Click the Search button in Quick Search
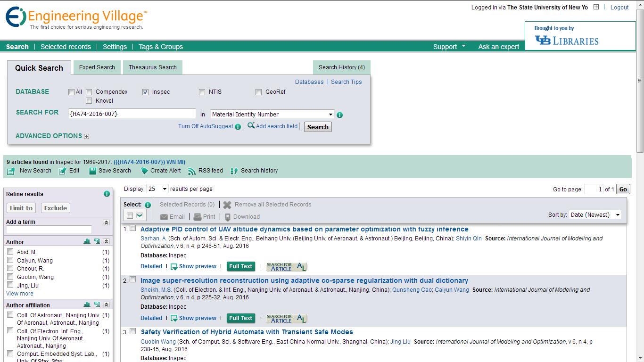This screenshot has height=362, width=644. pyautogui.click(x=318, y=127)
